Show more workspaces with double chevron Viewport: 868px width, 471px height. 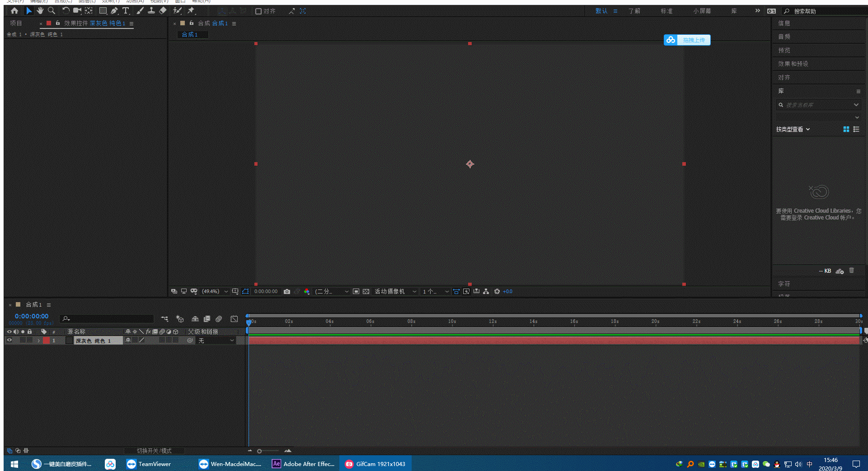click(758, 11)
